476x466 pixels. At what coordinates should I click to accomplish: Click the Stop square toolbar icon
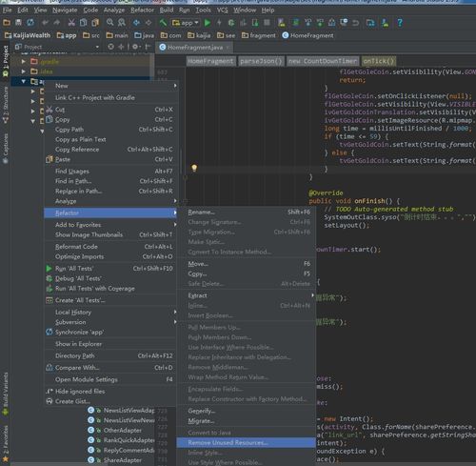267,23
